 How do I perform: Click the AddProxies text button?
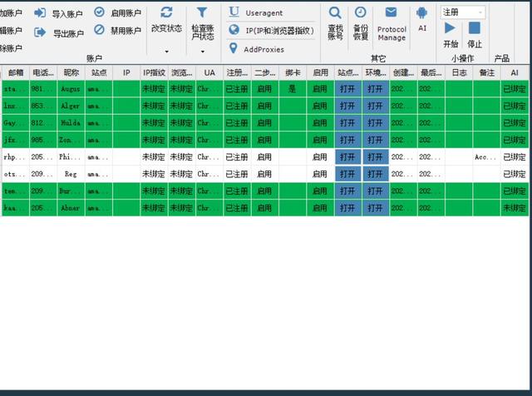pyautogui.click(x=264, y=50)
